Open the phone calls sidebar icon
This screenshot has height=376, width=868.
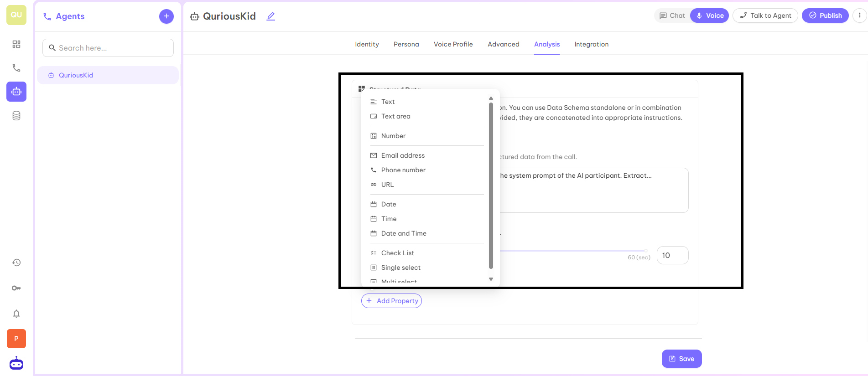click(16, 68)
